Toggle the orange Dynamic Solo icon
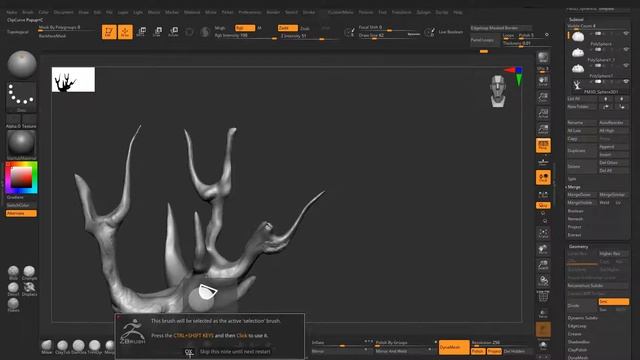The image size is (640, 360). click(x=543, y=330)
